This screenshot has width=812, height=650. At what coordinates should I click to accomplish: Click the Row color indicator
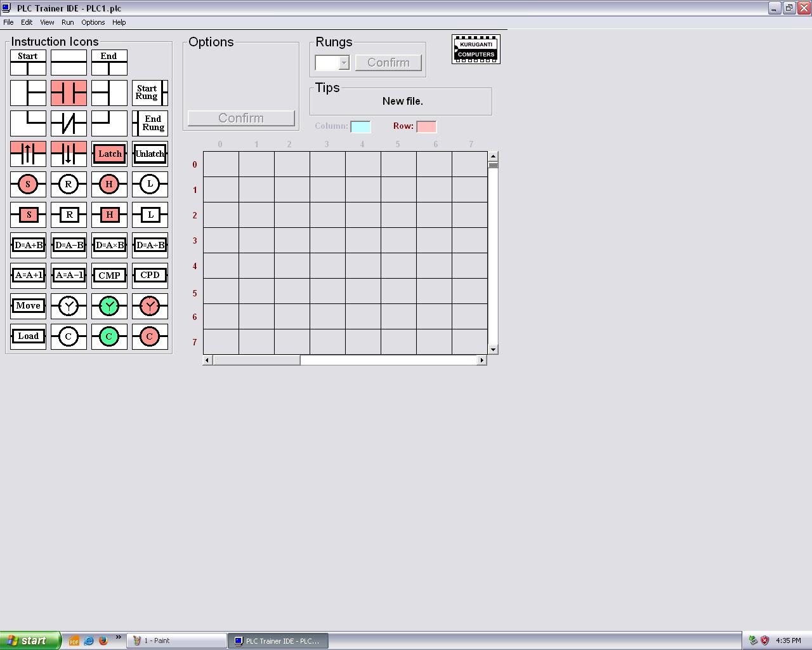coord(426,126)
